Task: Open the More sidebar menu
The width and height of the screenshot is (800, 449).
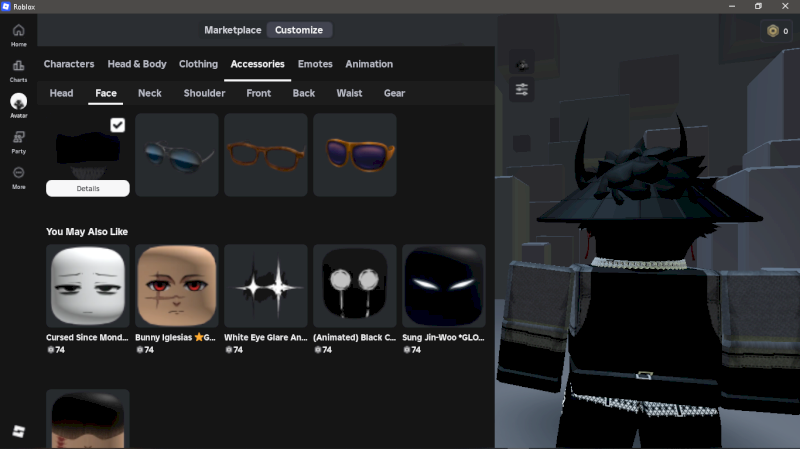Action: (x=18, y=178)
